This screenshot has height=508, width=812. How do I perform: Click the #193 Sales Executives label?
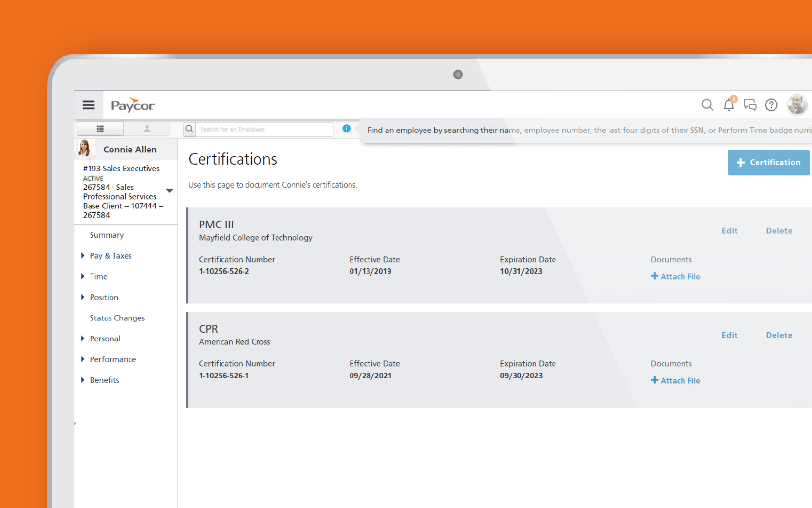pos(121,169)
